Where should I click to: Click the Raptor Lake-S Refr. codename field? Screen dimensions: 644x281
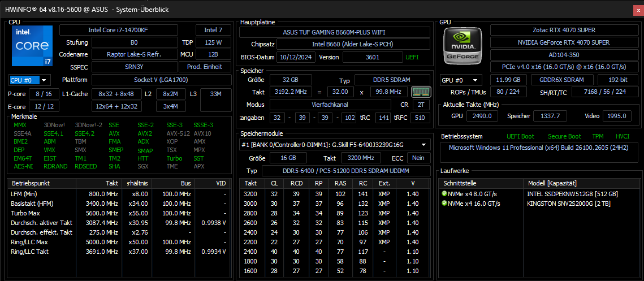(135, 54)
